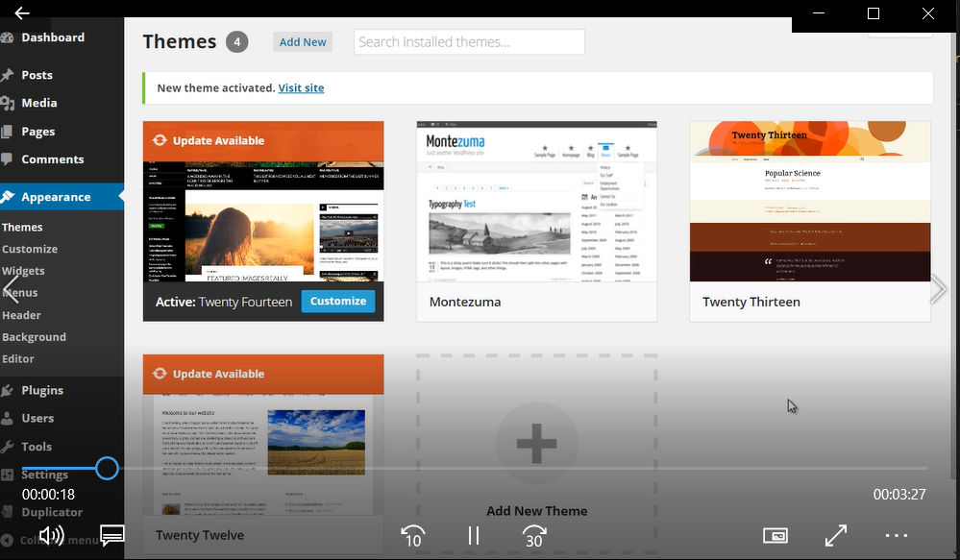960x560 pixels.
Task: Skip forward 30 seconds
Action: 534,536
